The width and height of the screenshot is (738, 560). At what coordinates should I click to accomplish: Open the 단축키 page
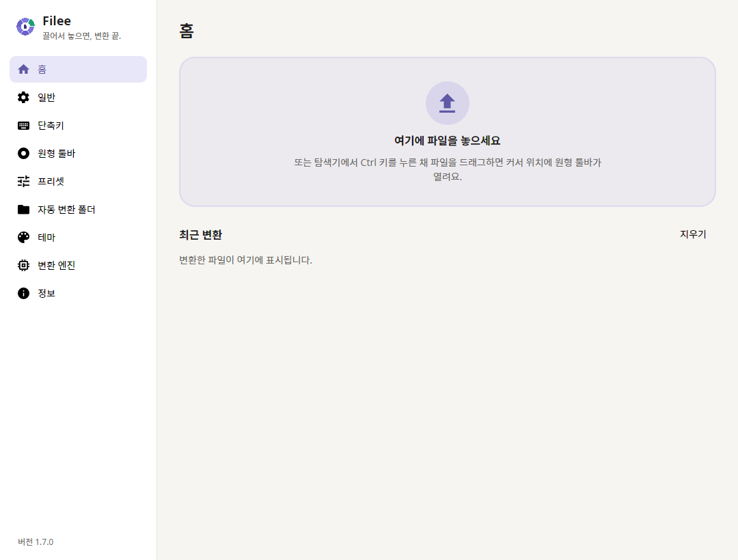(x=78, y=126)
